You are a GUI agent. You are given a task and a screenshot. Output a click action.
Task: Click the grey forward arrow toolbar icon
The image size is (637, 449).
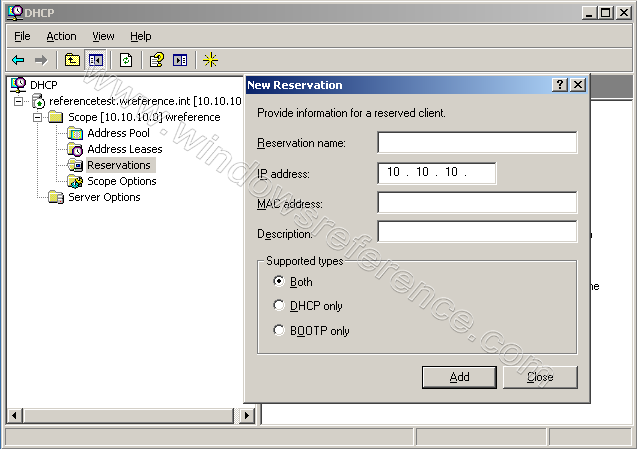pos(41,60)
